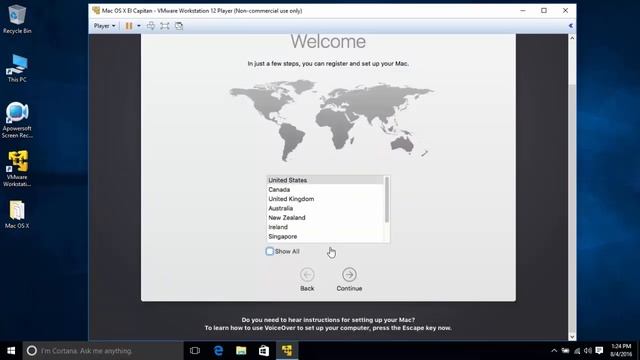The image size is (640, 360).
Task: Click the Back arrow button
Action: [307, 275]
